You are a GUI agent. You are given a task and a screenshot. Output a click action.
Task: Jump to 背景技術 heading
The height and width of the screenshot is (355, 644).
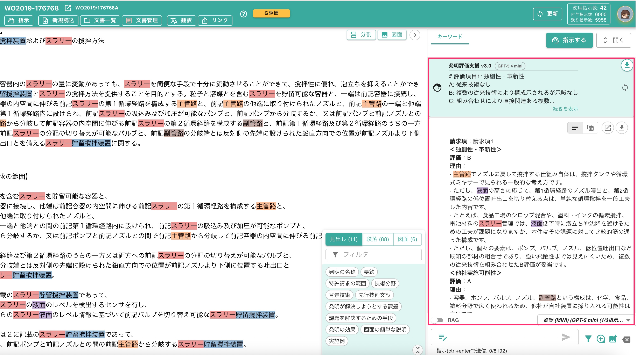[x=339, y=295]
